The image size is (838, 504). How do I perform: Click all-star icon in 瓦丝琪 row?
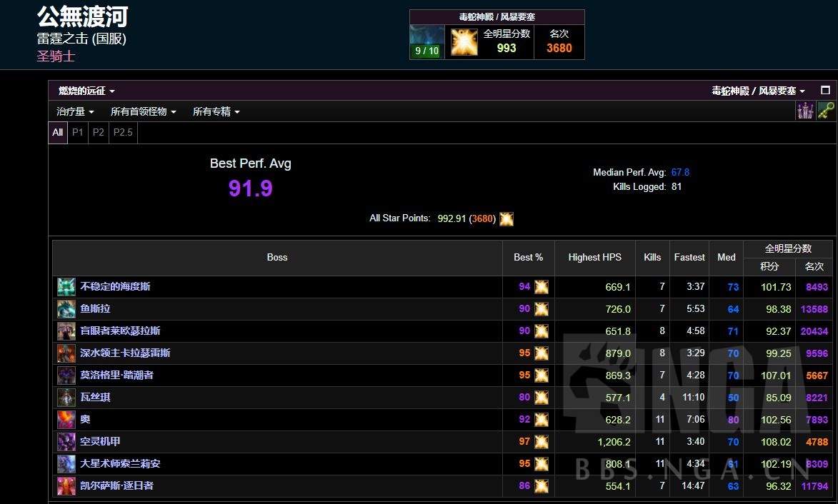tap(542, 398)
